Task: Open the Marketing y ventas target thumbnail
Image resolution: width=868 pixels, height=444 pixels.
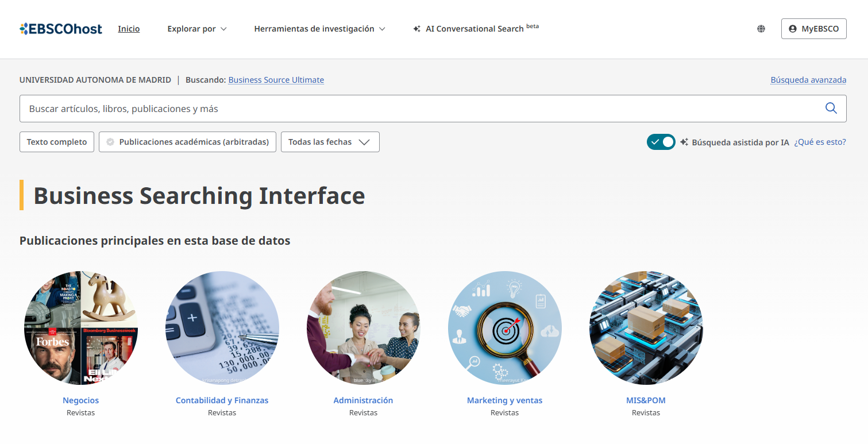Action: pos(505,328)
